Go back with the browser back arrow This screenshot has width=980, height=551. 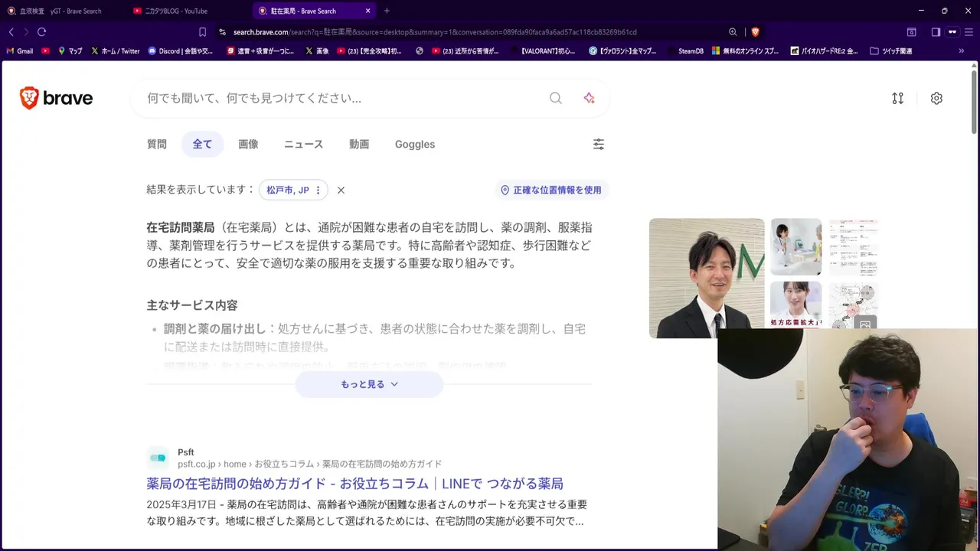pyautogui.click(x=11, y=32)
